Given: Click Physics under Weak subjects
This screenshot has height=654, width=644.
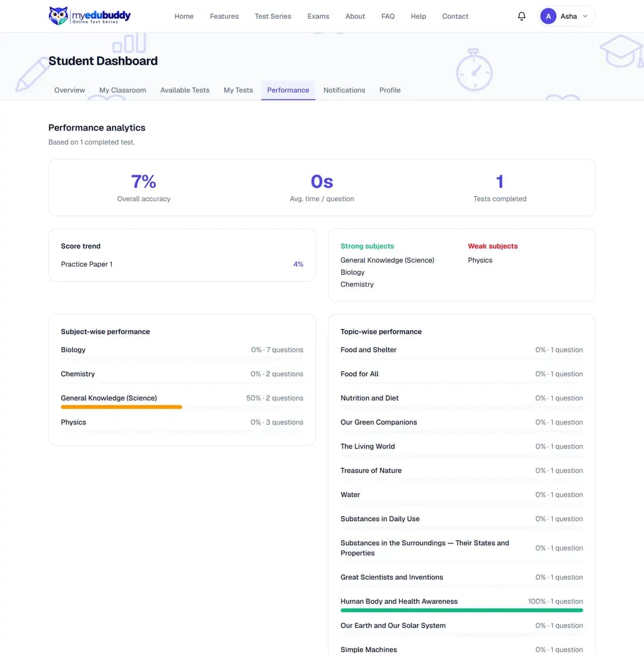Looking at the screenshot, I should click(x=480, y=261).
